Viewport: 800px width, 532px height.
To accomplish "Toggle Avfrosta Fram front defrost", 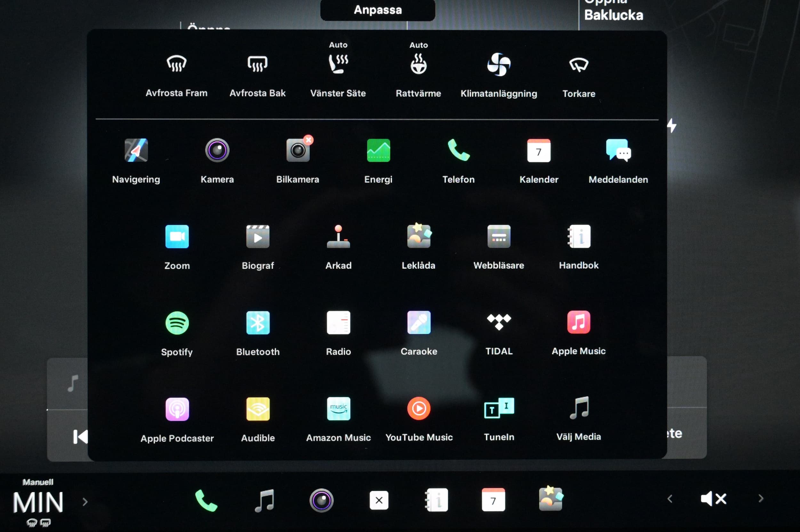I will click(x=177, y=63).
